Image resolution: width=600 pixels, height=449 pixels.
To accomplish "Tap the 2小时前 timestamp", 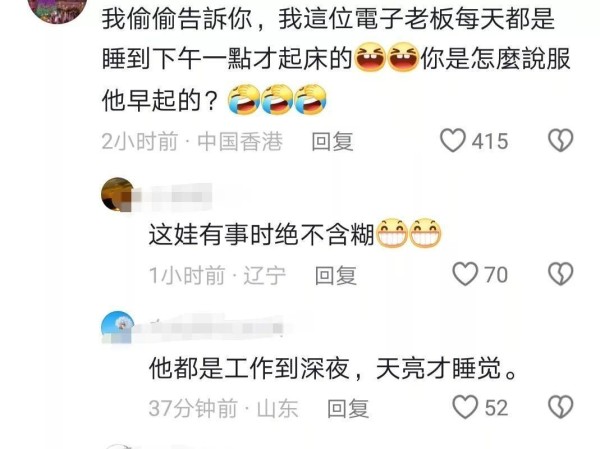I will click(140, 141).
